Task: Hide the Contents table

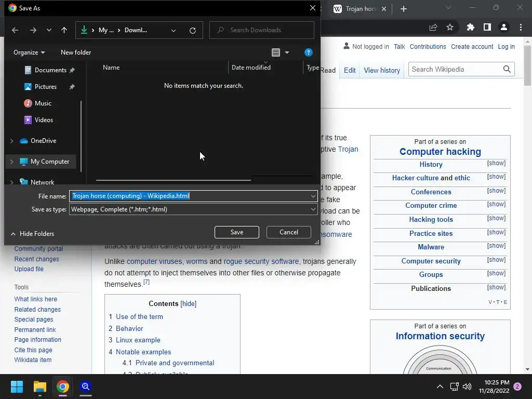Action: (x=188, y=303)
